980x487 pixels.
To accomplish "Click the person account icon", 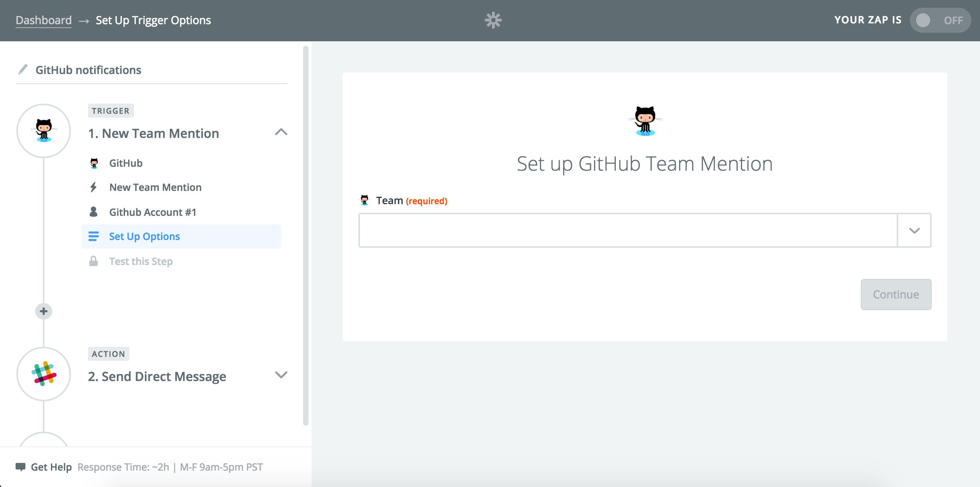I will pos(93,212).
